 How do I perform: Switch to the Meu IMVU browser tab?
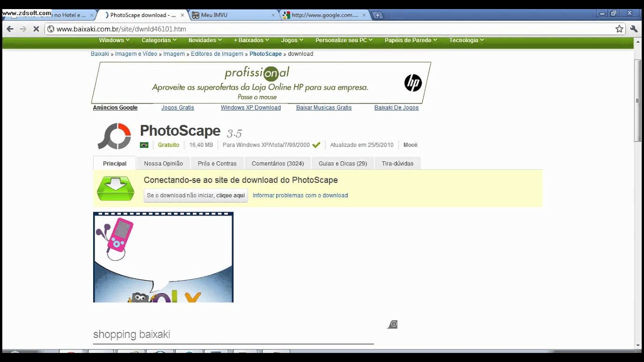pos(231,15)
